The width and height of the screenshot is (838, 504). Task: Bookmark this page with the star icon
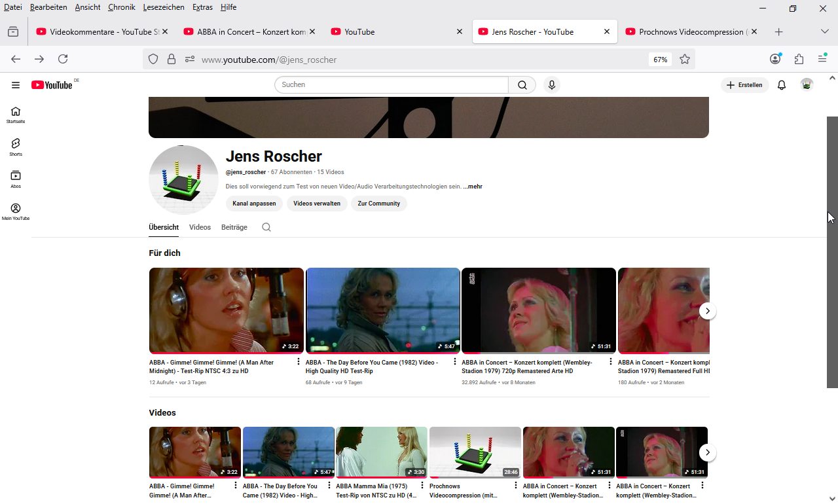tap(685, 60)
